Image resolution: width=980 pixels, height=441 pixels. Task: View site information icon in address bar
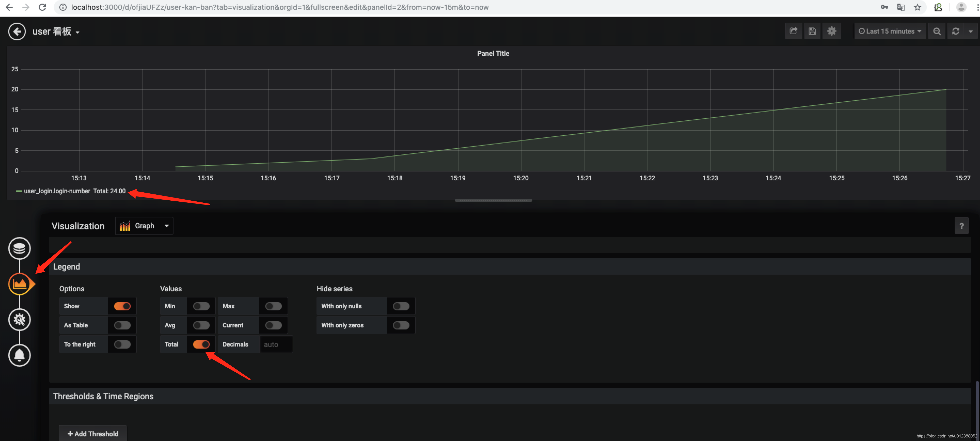point(63,7)
